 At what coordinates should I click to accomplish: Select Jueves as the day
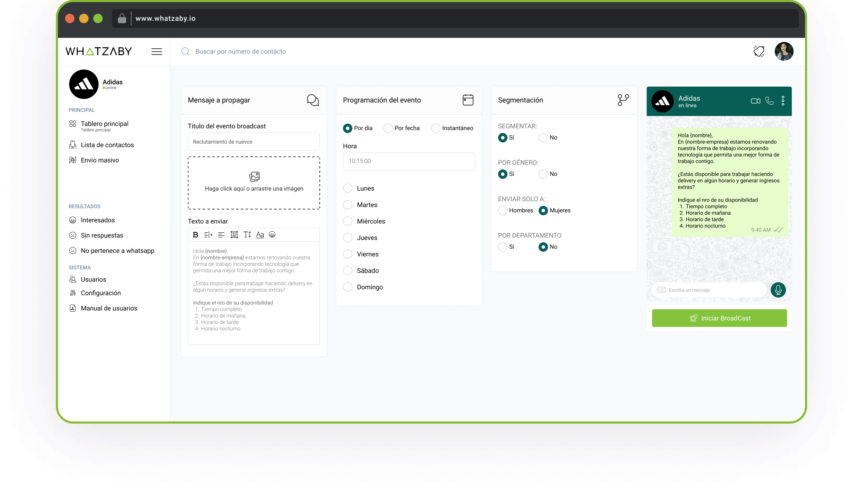tap(347, 238)
